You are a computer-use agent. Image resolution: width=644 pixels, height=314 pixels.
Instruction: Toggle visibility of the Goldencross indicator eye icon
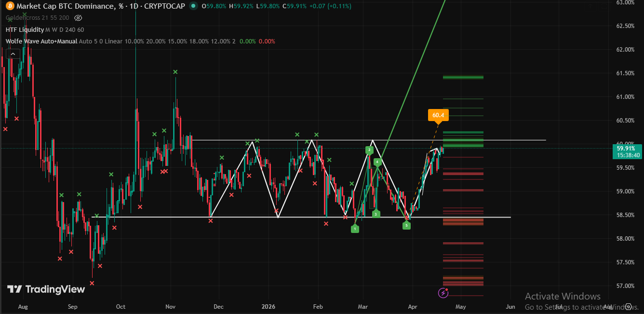click(x=78, y=18)
